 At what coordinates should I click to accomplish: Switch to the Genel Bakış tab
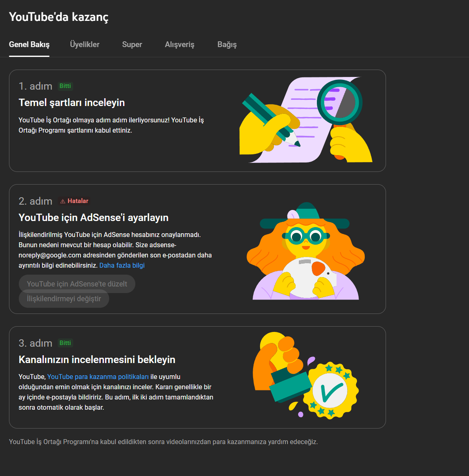(x=29, y=45)
